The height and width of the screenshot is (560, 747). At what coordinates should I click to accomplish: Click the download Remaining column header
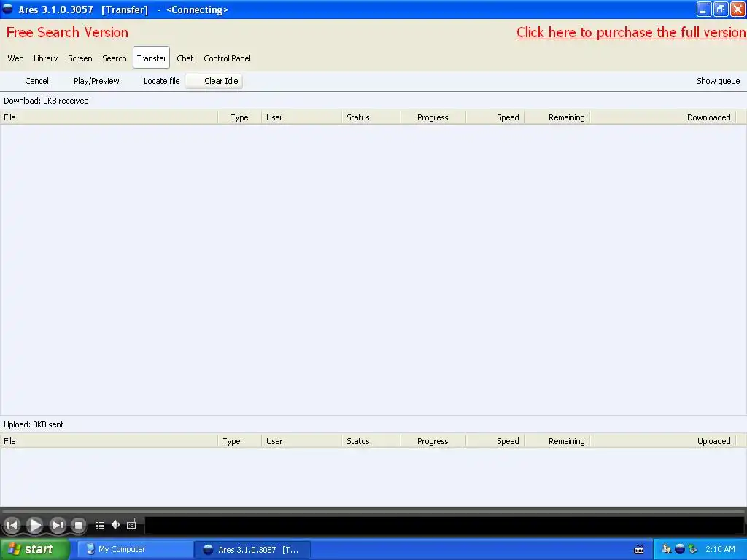point(557,117)
